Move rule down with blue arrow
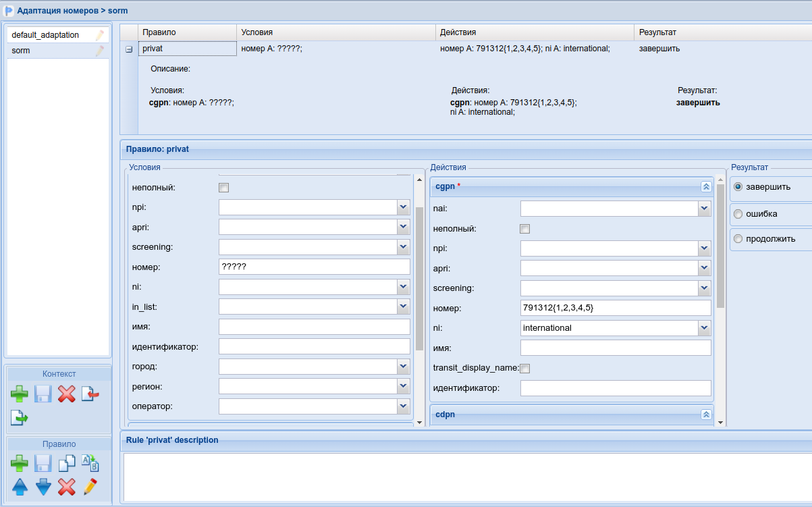This screenshot has height=507, width=812. [x=43, y=487]
